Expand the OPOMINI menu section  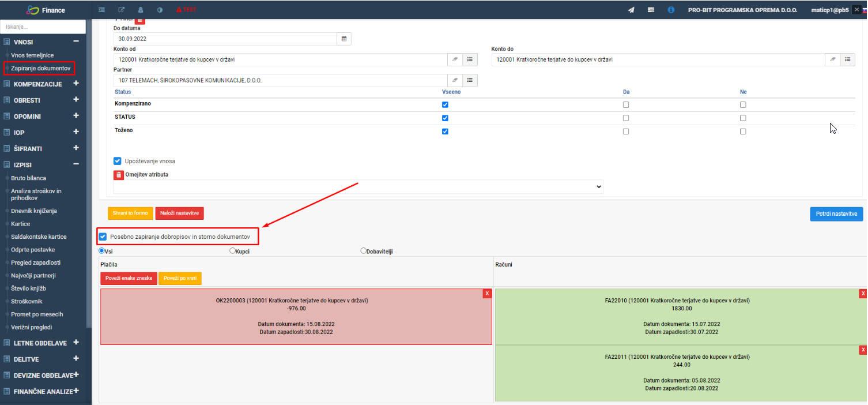click(76, 116)
